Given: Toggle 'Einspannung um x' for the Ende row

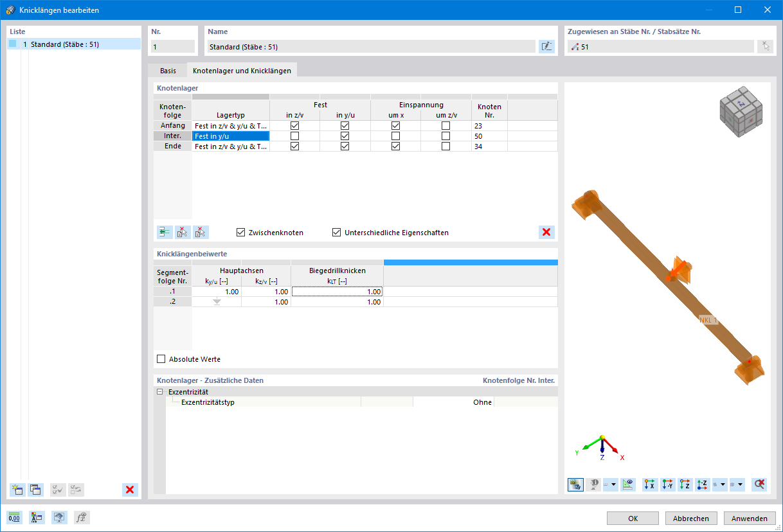Looking at the screenshot, I should click(395, 146).
